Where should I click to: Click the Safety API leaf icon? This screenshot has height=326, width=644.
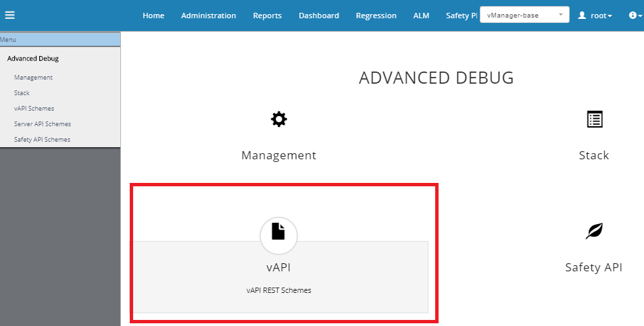pos(594,232)
